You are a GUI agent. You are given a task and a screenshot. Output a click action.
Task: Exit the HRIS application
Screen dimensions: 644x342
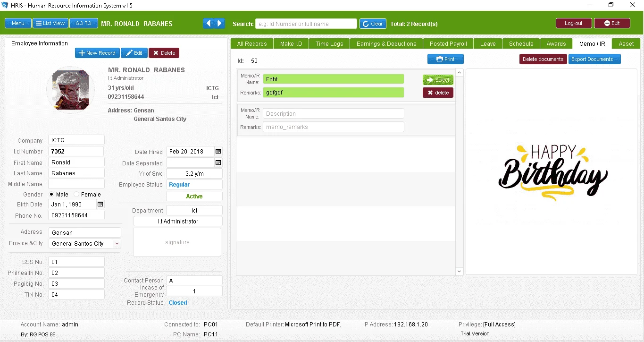click(612, 23)
